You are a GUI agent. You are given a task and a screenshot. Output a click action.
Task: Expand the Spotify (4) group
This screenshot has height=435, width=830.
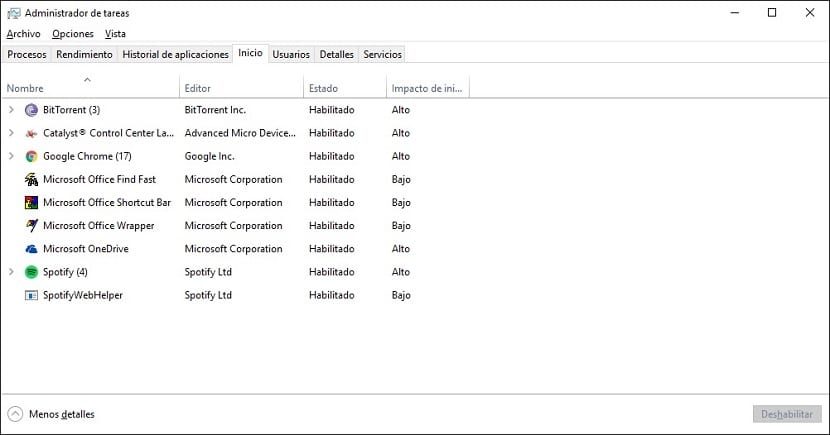point(11,271)
